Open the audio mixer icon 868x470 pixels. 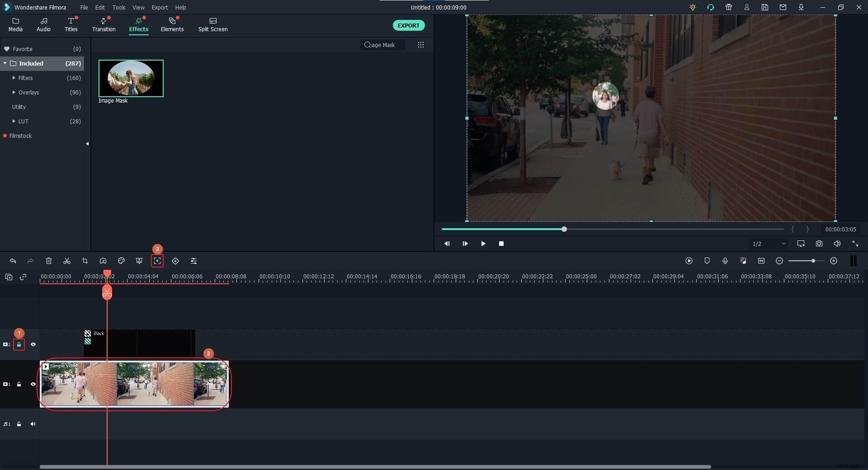743,261
